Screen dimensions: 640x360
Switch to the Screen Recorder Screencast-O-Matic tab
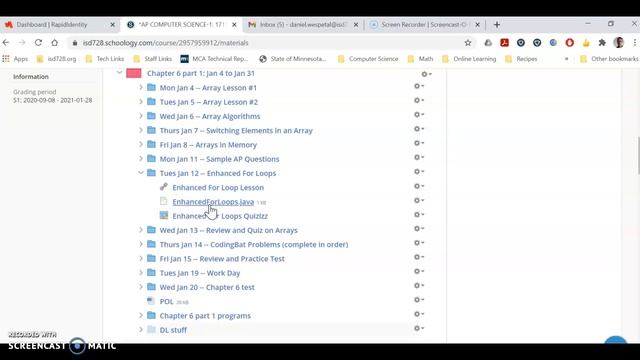click(425, 24)
